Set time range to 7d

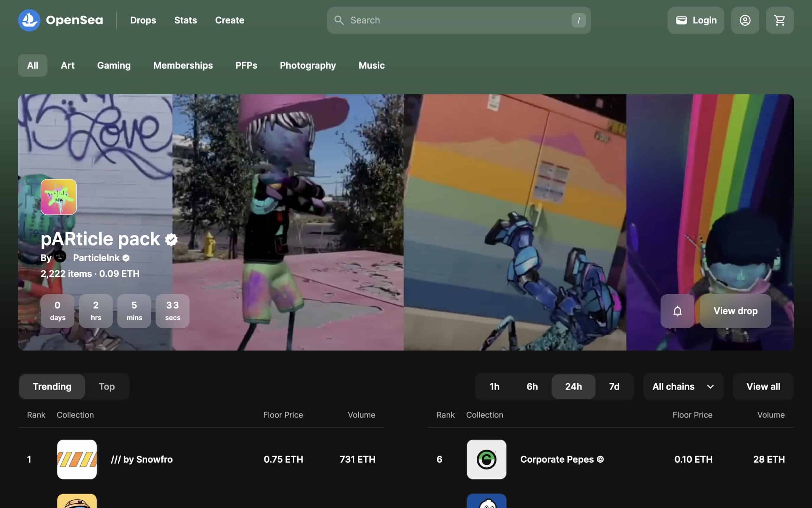pyautogui.click(x=614, y=386)
